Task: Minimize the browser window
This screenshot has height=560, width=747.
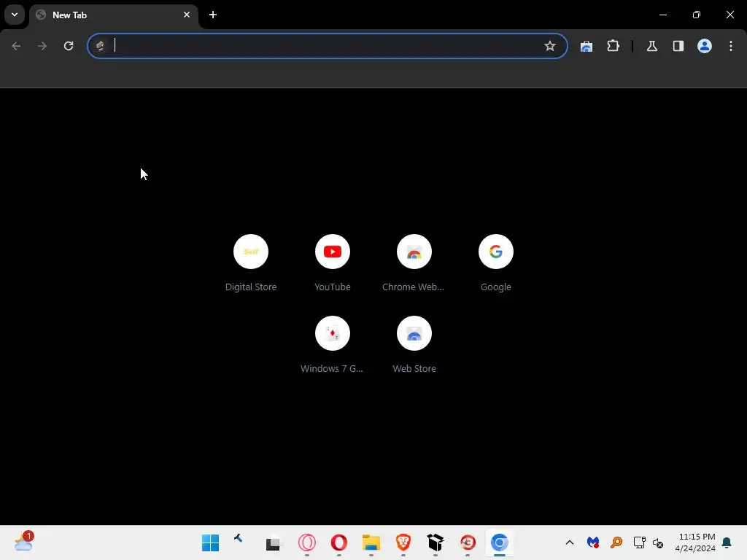Action: 662,15
